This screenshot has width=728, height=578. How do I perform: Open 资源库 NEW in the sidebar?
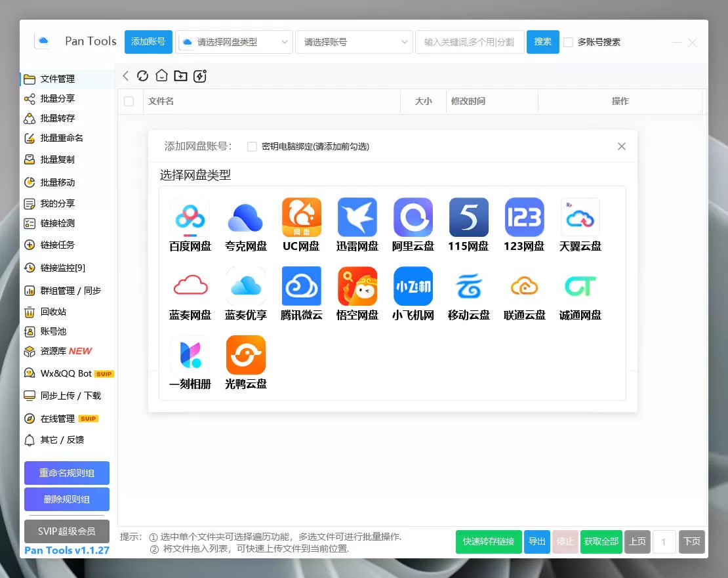[68, 352]
